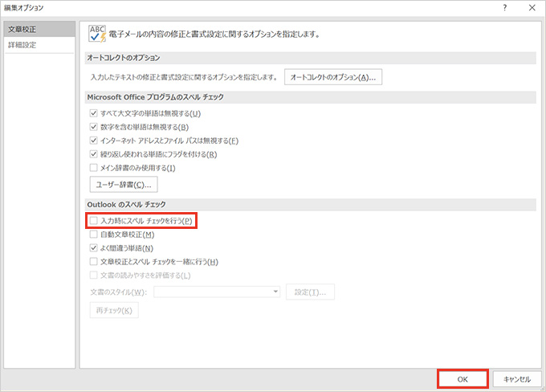Uncheck 繰り返し使われる単語にフラグを付ける
The width and height of the screenshot is (546, 392).
tap(94, 154)
